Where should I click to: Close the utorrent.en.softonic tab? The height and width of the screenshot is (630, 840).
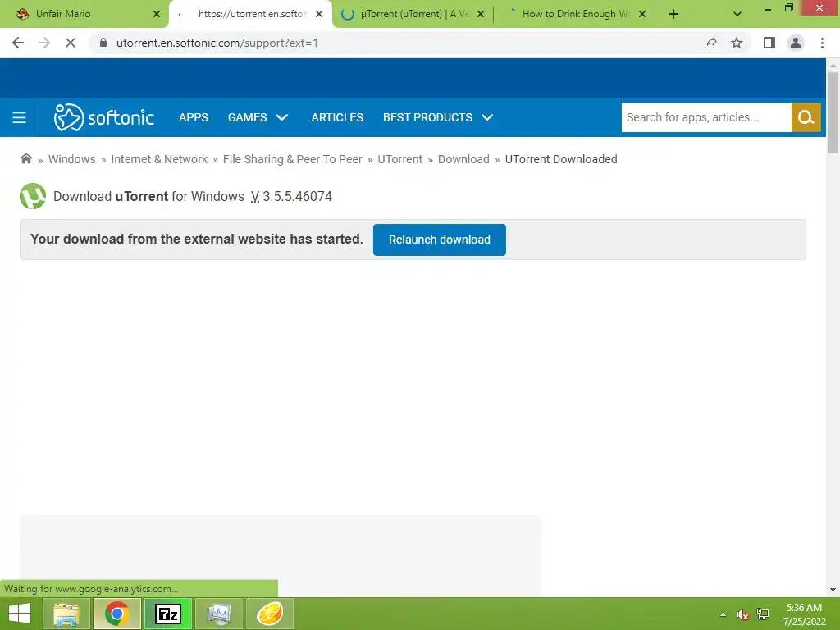coord(319,14)
